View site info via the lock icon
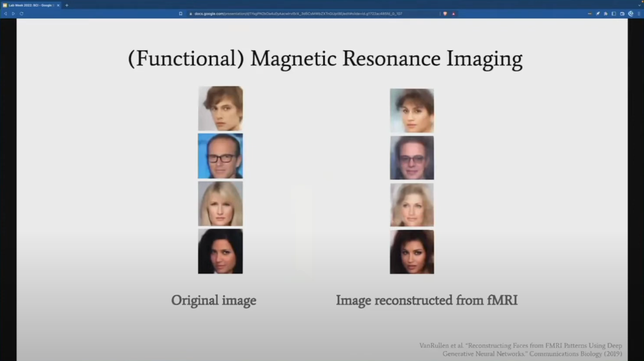This screenshot has height=361, width=644. (191, 14)
